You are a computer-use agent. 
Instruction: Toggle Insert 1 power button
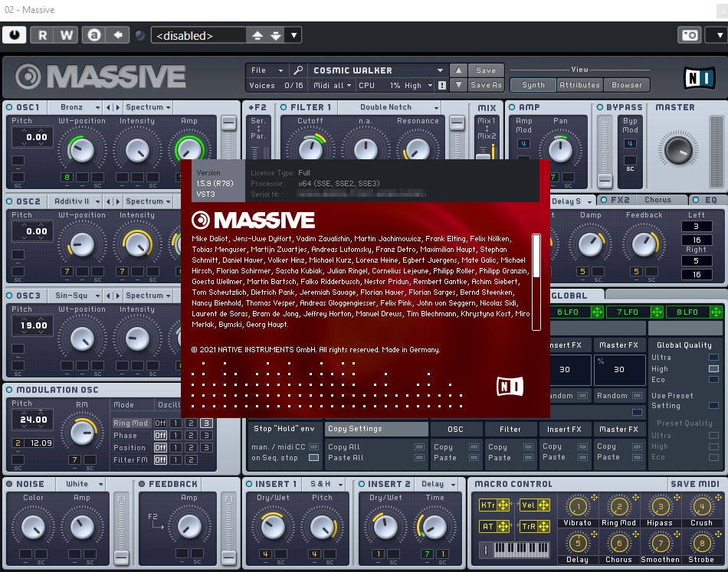[x=249, y=484]
